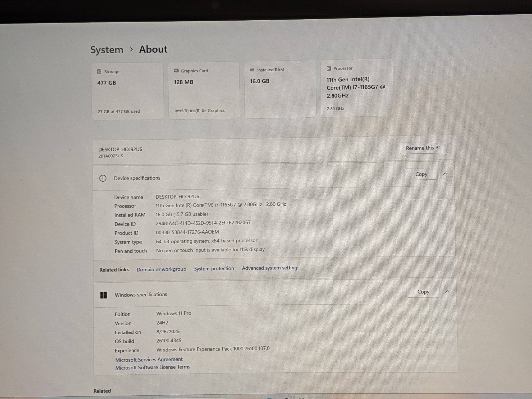Open System protection link
The width and height of the screenshot is (532, 399).
pos(214,269)
